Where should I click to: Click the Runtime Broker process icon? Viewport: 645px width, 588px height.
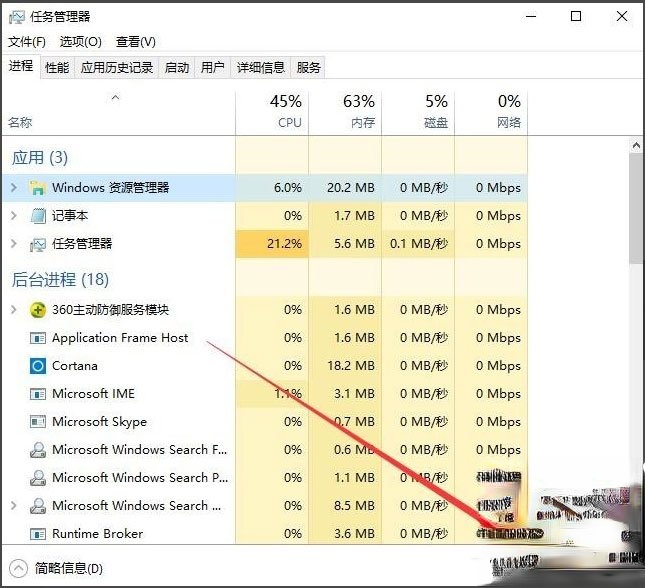[x=37, y=534]
